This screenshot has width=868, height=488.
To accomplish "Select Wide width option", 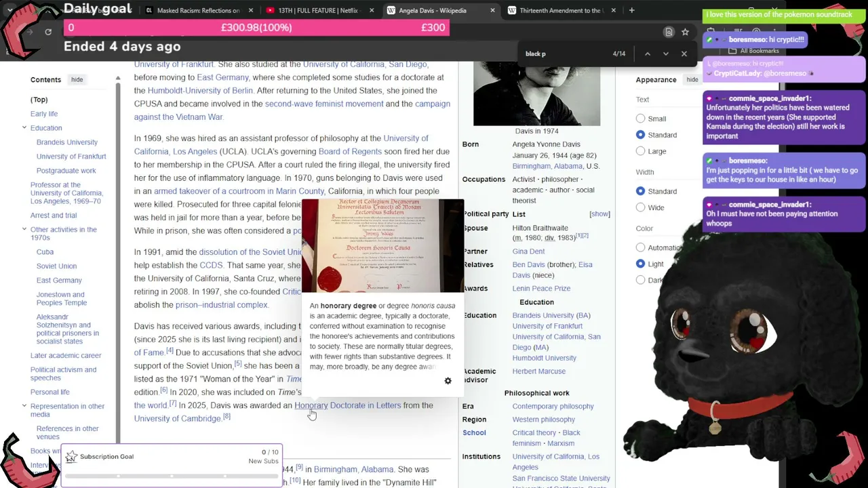I will pos(640,207).
